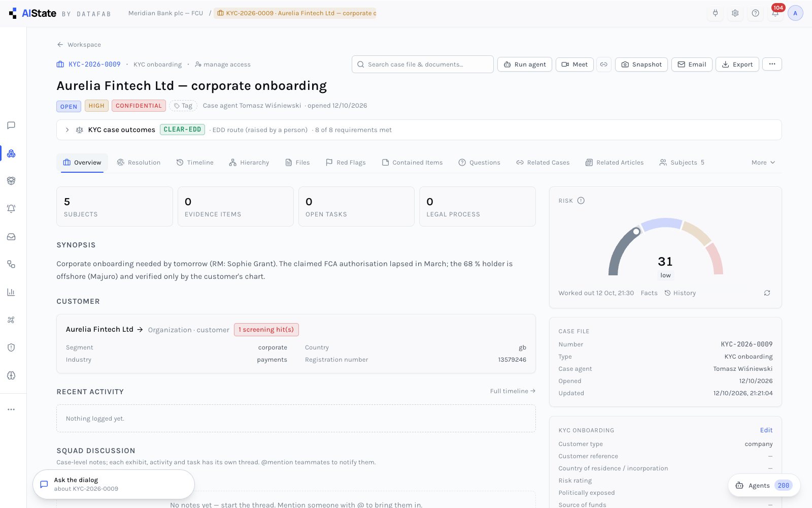This screenshot has height=508, width=812.
Task: Open the settings gear in the top bar
Action: 735,13
